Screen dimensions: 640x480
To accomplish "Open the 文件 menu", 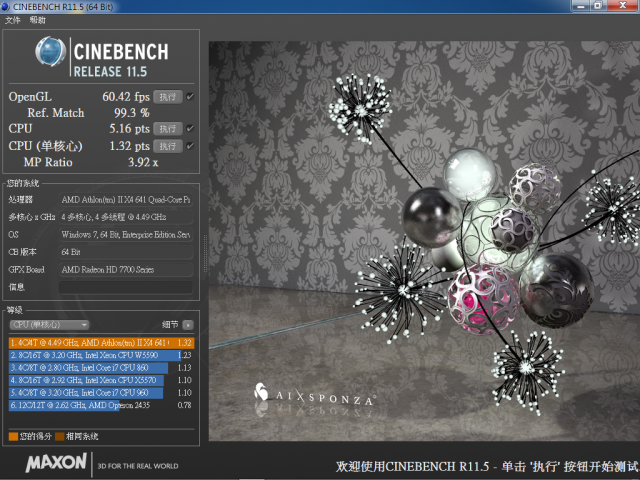I will (13, 20).
